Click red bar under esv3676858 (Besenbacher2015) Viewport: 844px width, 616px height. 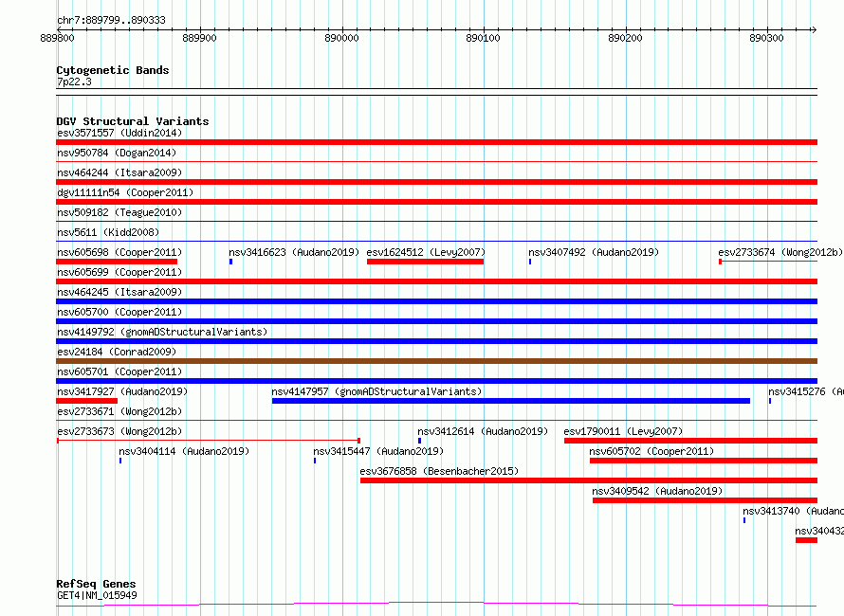[589, 480]
